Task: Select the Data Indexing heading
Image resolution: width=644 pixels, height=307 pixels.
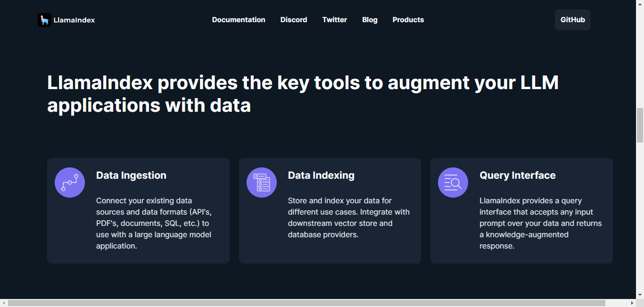Action: click(321, 175)
